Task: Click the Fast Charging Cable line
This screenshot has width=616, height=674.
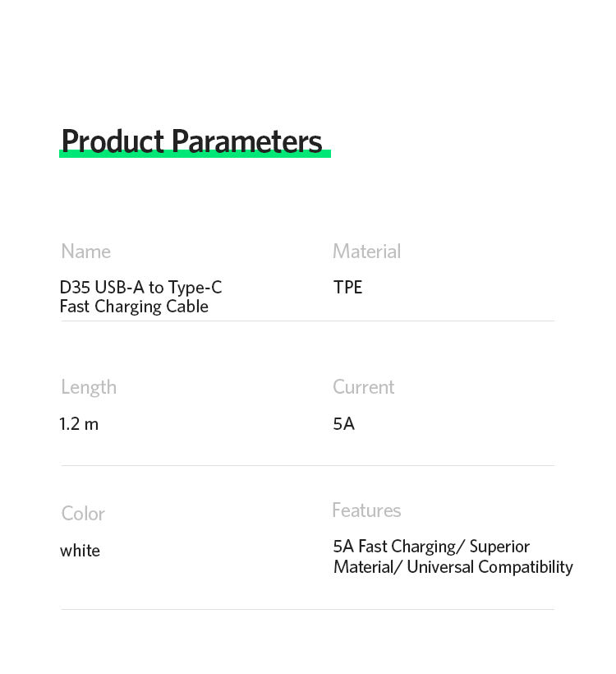Action: coord(134,307)
